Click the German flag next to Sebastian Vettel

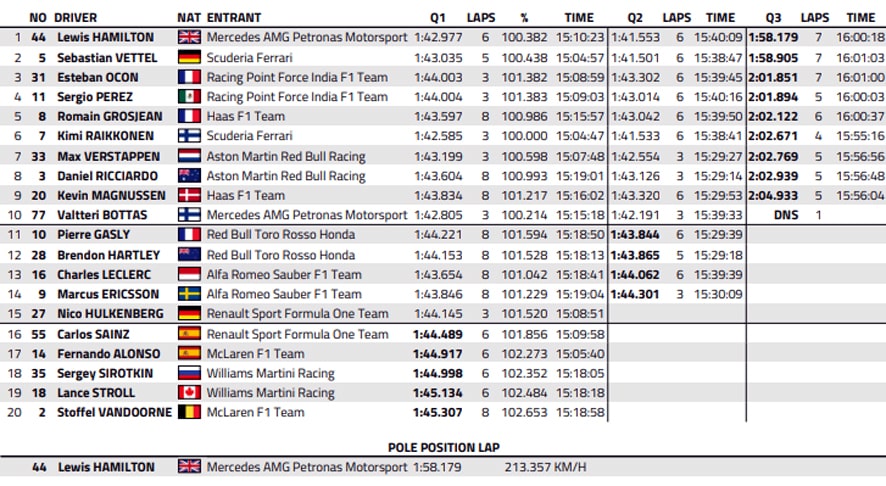point(189,57)
